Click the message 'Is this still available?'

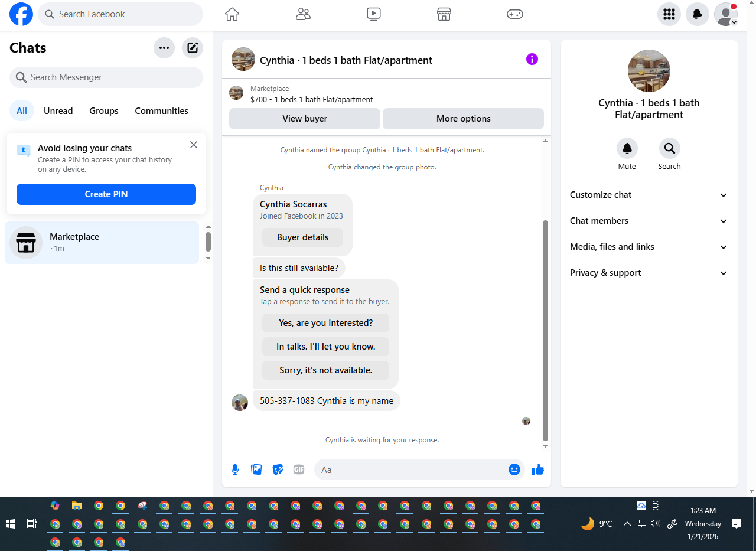[299, 268]
